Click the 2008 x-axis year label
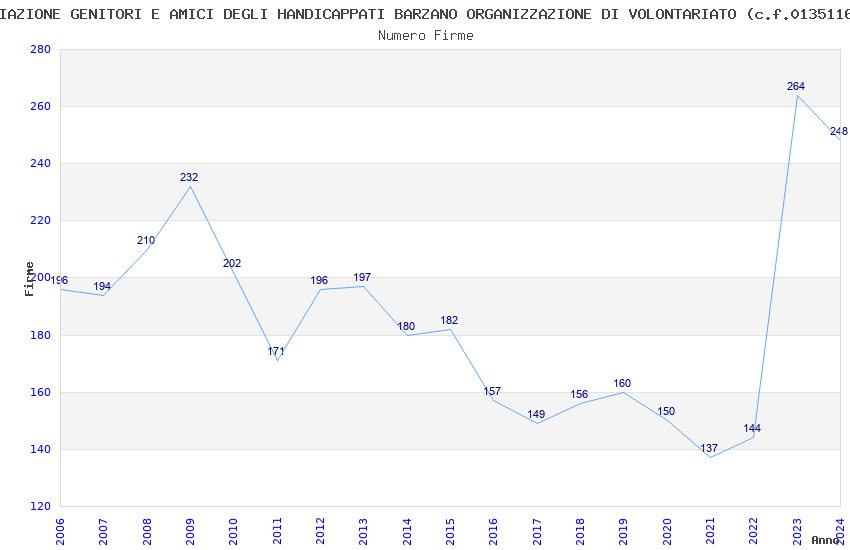850x550 pixels. tap(147, 532)
